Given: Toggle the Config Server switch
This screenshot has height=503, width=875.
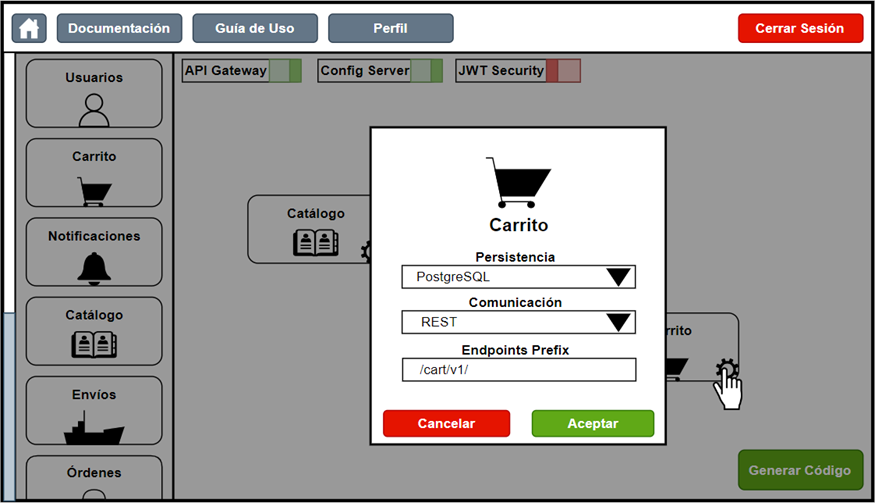Looking at the screenshot, I should pyautogui.click(x=427, y=71).
